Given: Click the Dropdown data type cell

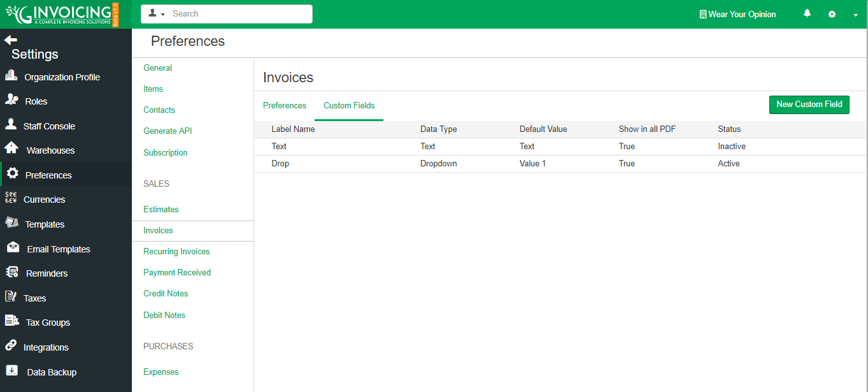Looking at the screenshot, I should [439, 164].
